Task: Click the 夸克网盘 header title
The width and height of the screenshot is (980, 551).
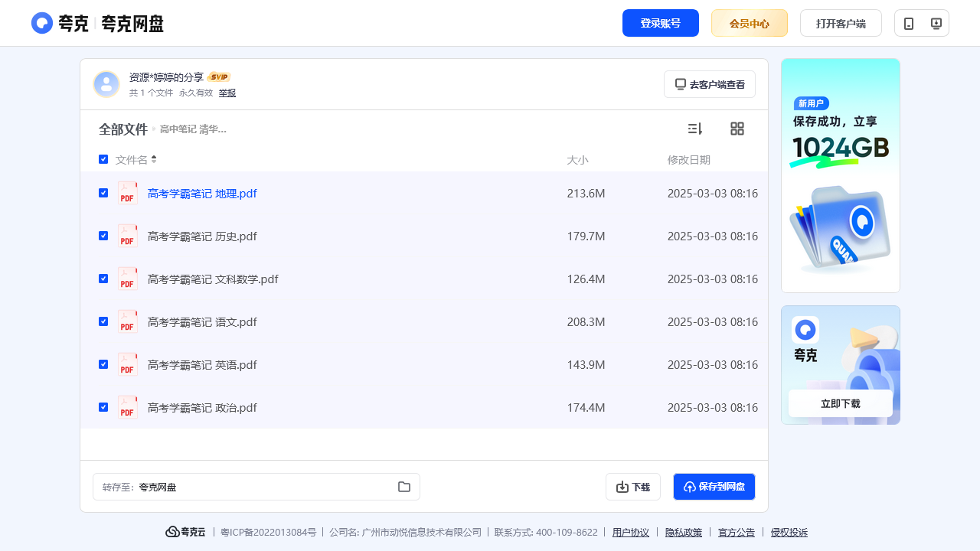Action: coord(132,24)
